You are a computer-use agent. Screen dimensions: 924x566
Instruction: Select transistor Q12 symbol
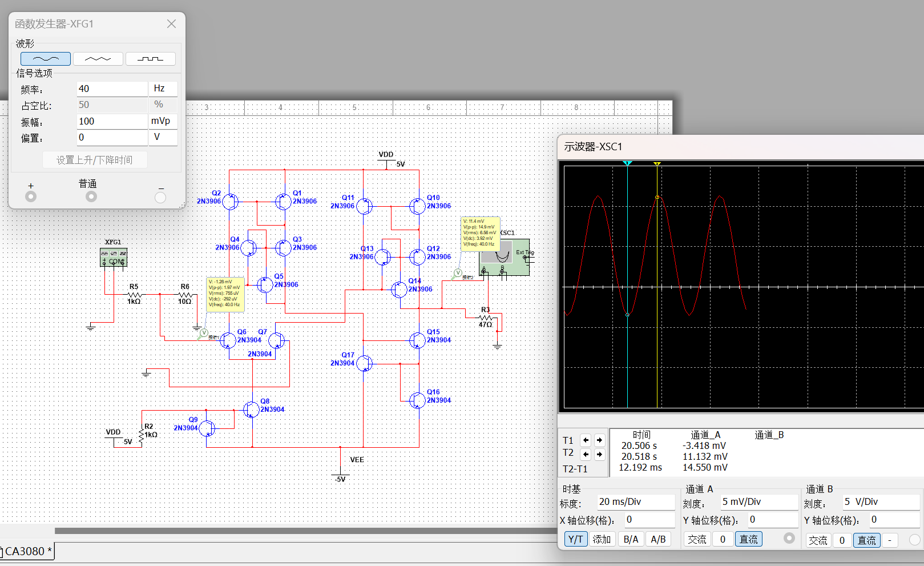(x=418, y=257)
